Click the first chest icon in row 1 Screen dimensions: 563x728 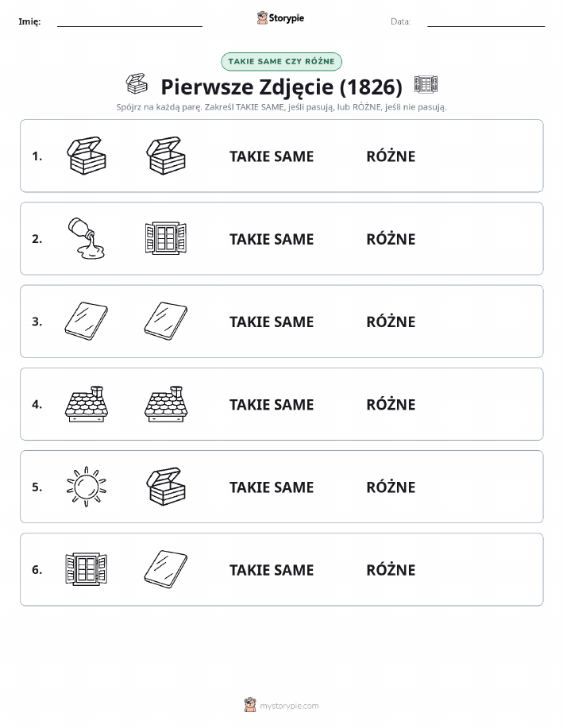pos(87,156)
